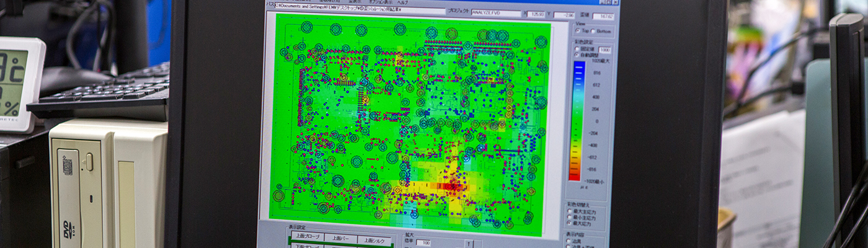Click the fixed value 1000 input box
The image size is (868, 248).
click(604, 50)
